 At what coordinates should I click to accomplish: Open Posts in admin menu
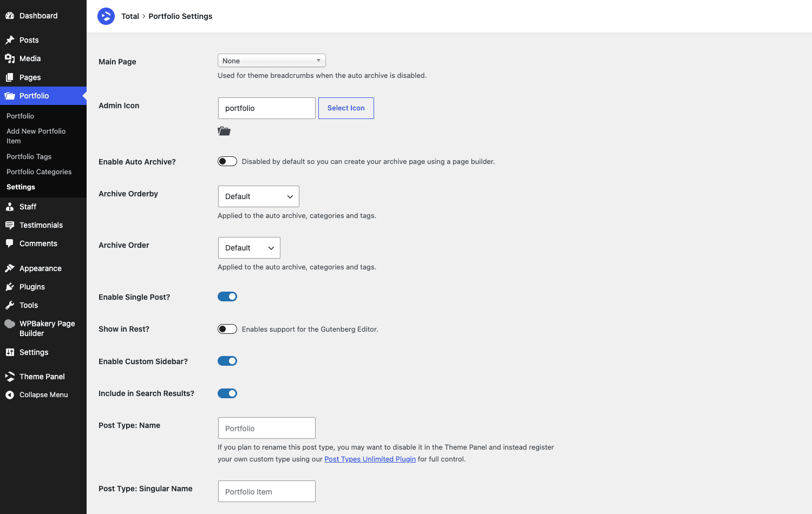[x=43, y=40]
